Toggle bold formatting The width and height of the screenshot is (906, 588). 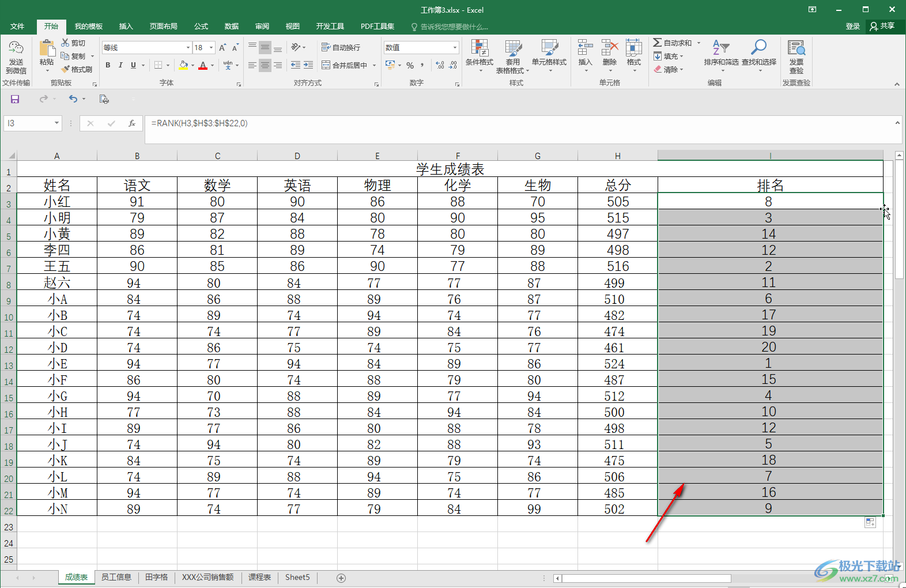click(108, 65)
